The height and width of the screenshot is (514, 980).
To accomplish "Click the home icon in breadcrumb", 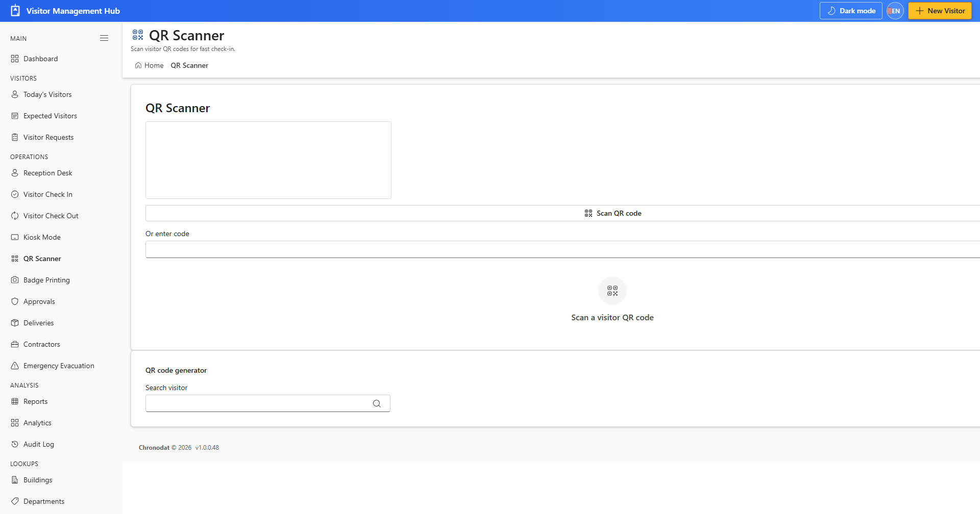I will (138, 65).
